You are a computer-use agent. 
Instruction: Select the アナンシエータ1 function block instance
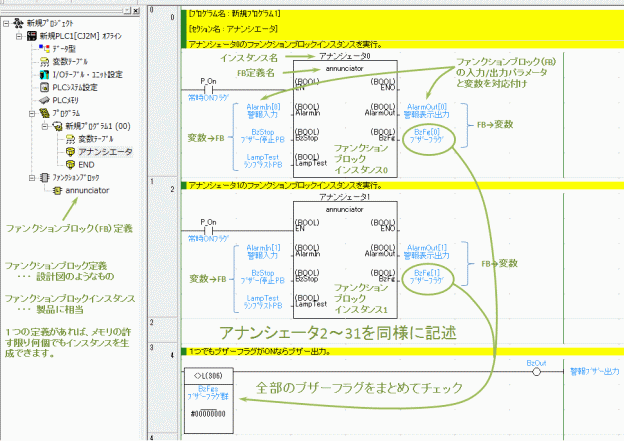(x=345, y=260)
